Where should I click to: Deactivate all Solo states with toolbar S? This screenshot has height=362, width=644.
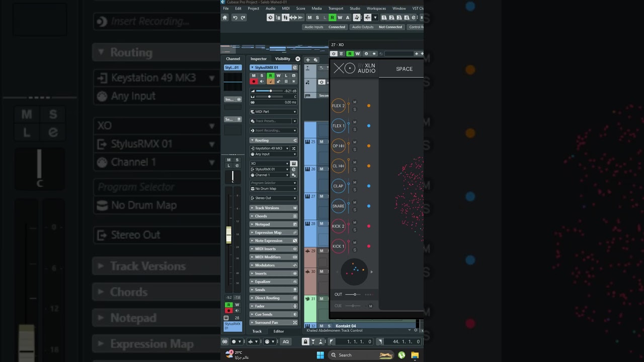317,18
